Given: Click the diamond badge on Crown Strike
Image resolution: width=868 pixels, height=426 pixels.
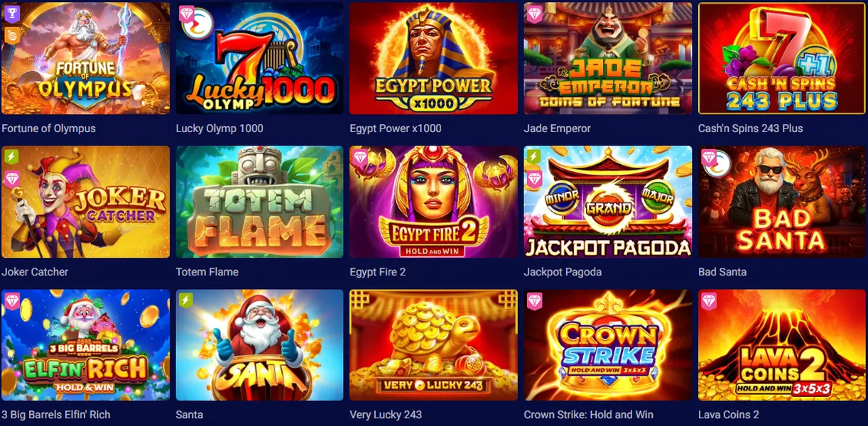Looking at the screenshot, I should tap(534, 300).
